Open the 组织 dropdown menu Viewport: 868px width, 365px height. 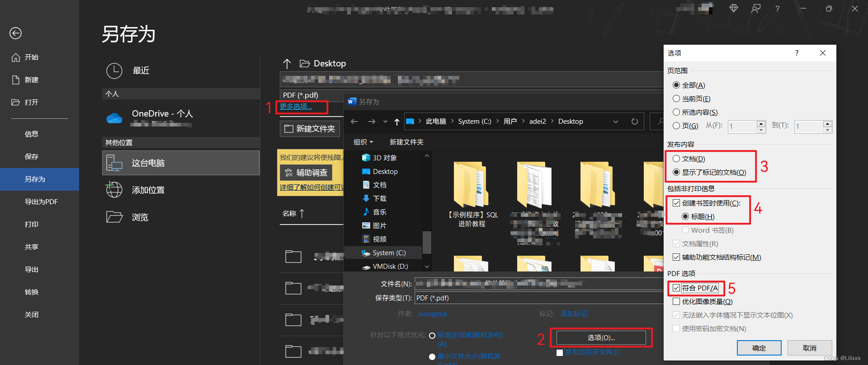(x=363, y=142)
